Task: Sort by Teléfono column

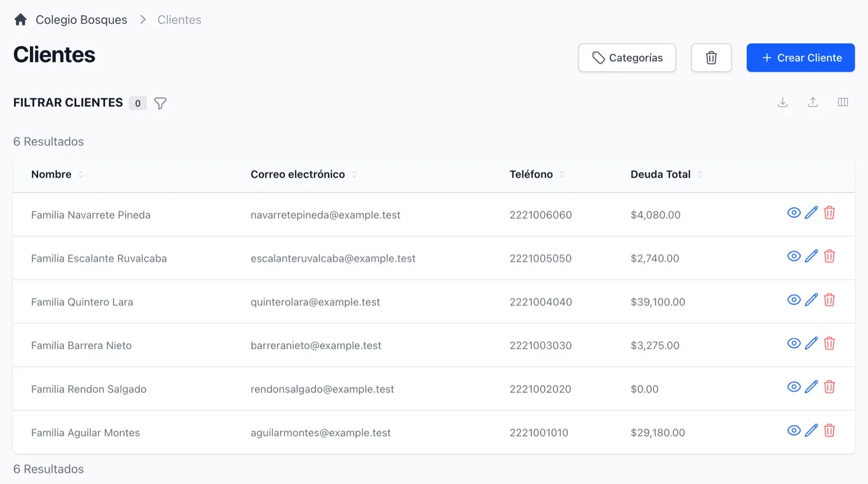Action: (x=537, y=175)
